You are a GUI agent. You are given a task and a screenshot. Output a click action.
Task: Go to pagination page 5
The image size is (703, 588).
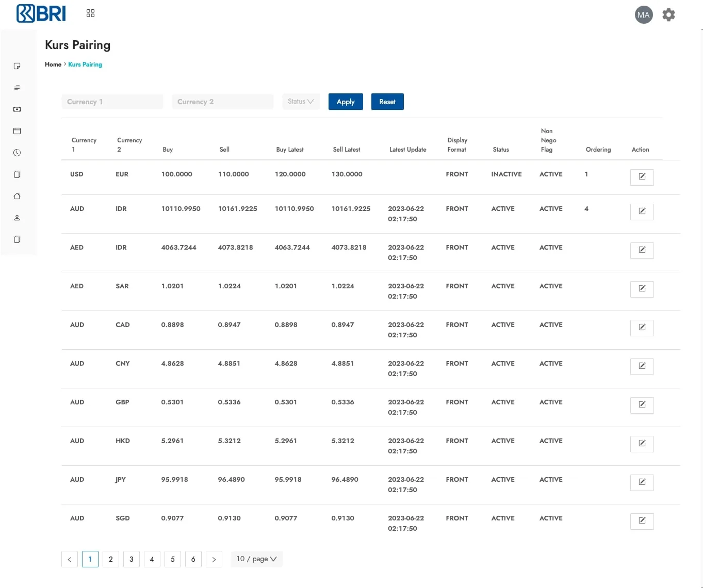coord(173,559)
